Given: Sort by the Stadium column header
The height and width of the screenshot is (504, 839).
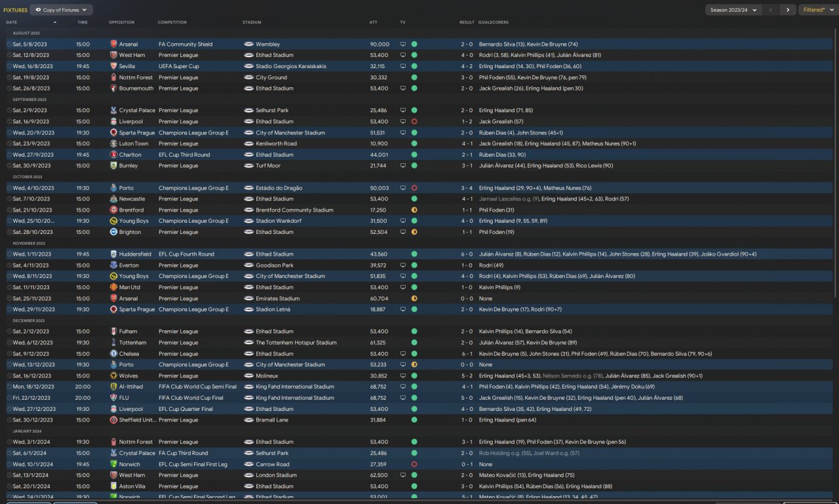Looking at the screenshot, I should click(x=252, y=22).
